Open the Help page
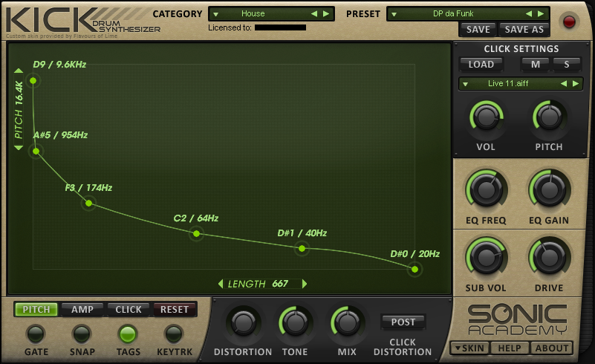595x364 pixels. coord(510,348)
